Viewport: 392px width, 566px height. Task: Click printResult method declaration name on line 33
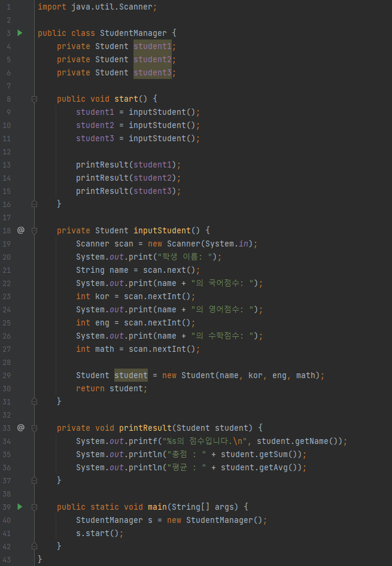(x=145, y=428)
